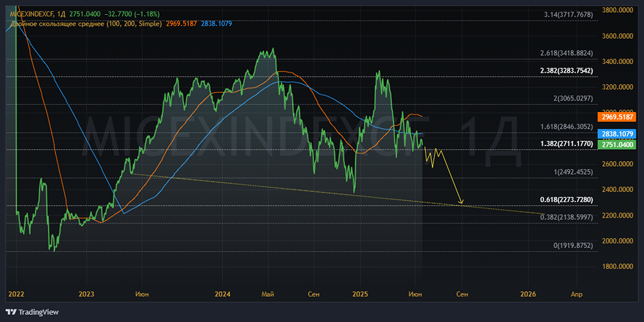
Task: Click the blue 2838.1079 price label
Action: (x=618, y=134)
